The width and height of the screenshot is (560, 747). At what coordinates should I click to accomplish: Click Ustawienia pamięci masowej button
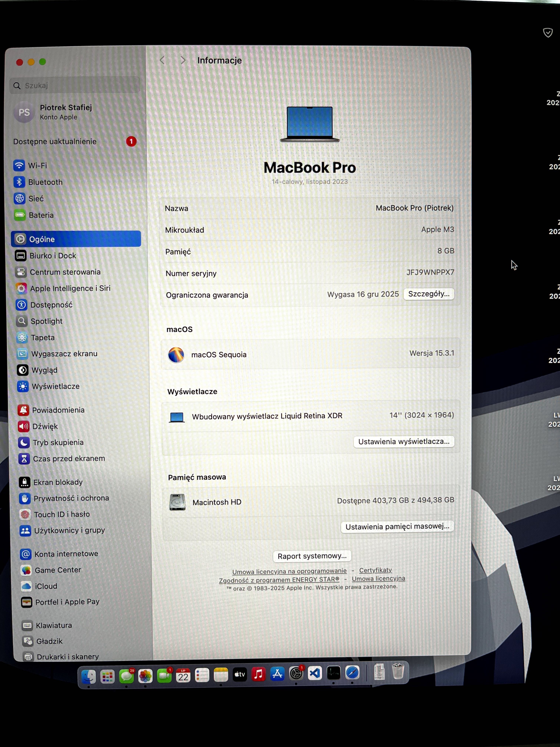[x=397, y=527]
